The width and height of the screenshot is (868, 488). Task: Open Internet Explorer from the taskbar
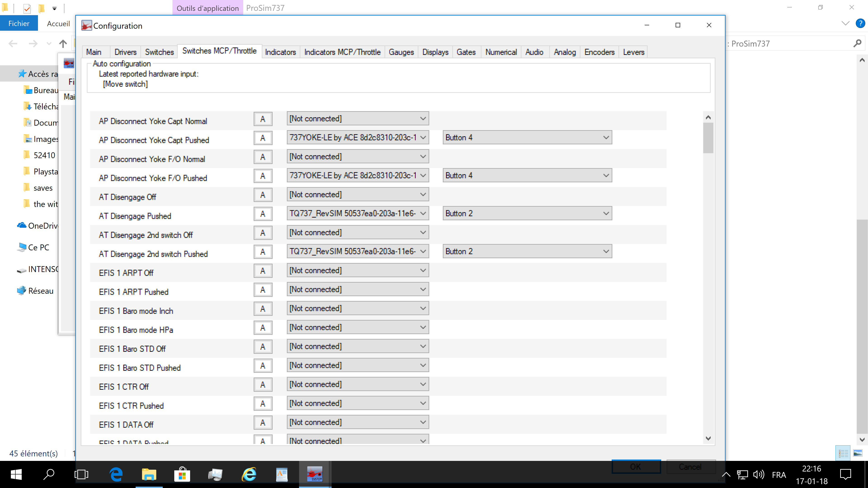(249, 474)
